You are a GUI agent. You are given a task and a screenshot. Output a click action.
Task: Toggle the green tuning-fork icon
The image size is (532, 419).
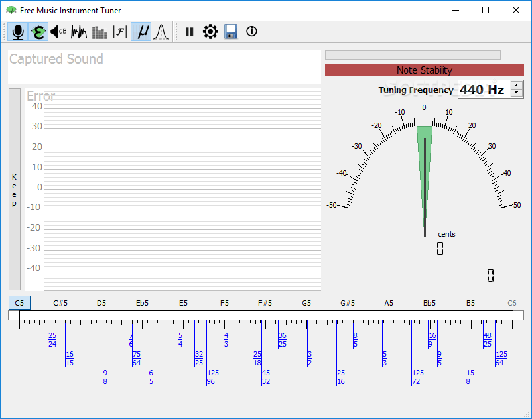coord(38,31)
